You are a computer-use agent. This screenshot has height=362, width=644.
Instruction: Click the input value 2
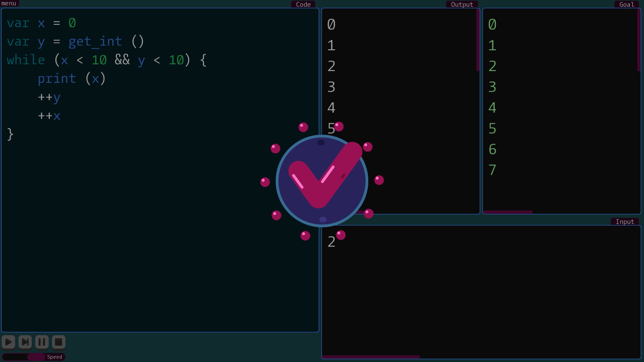click(x=331, y=242)
